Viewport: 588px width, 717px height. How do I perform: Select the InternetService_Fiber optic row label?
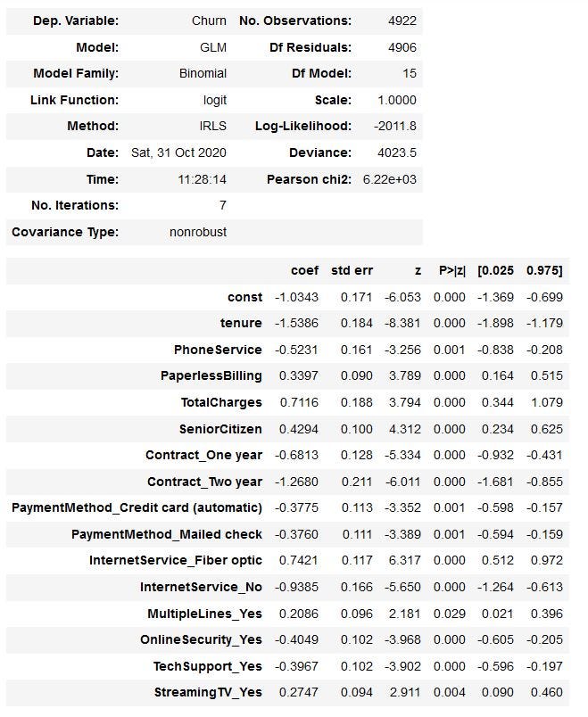176,560
